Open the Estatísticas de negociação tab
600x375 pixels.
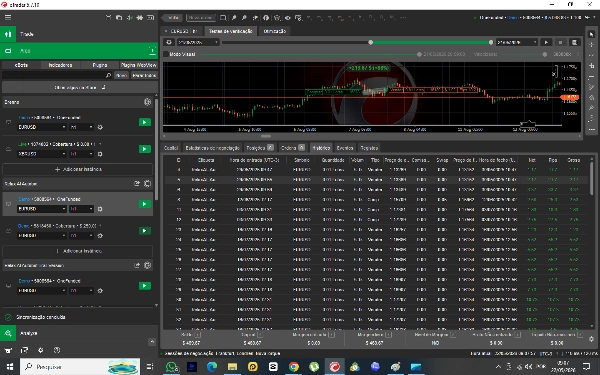coord(212,148)
